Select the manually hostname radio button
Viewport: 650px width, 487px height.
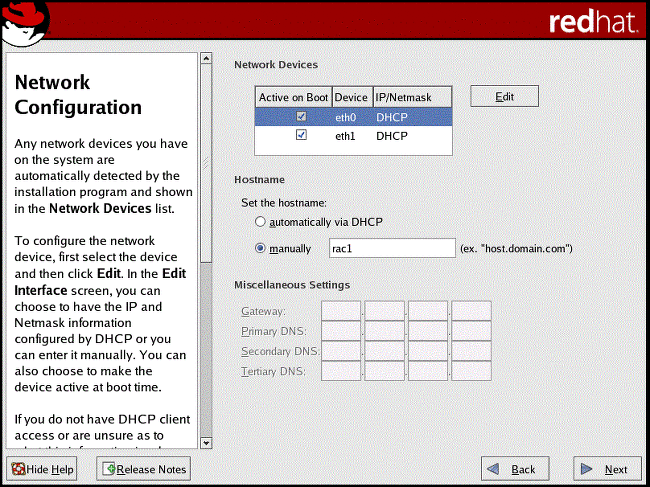(260, 248)
